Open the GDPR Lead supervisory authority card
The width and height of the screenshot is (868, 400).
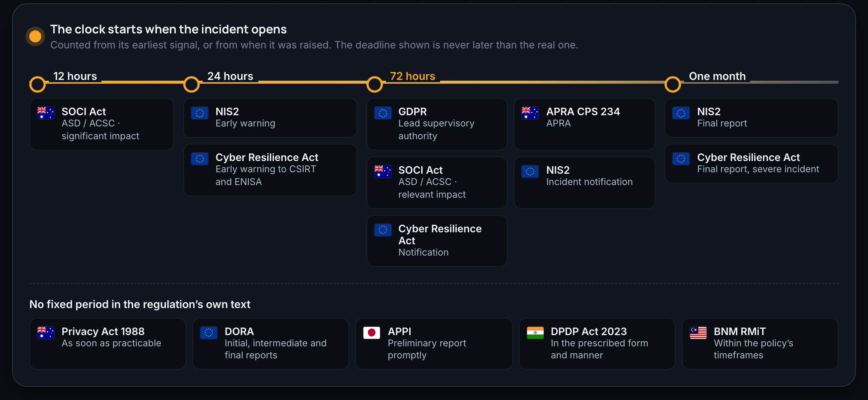click(x=437, y=124)
